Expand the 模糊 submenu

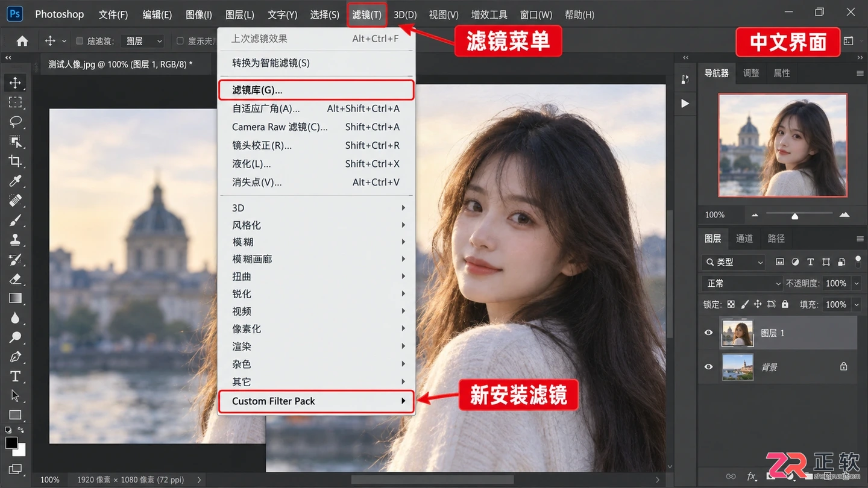[316, 242]
